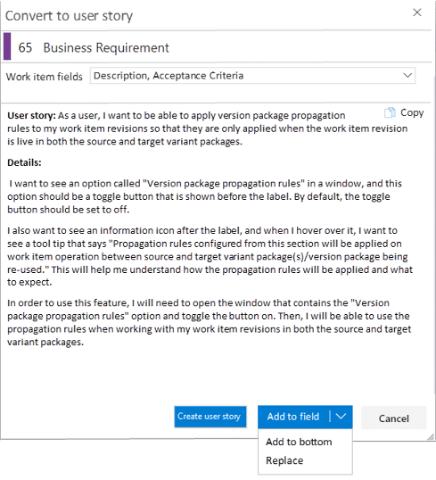
Task: Click the Add to field button
Action: [293, 417]
